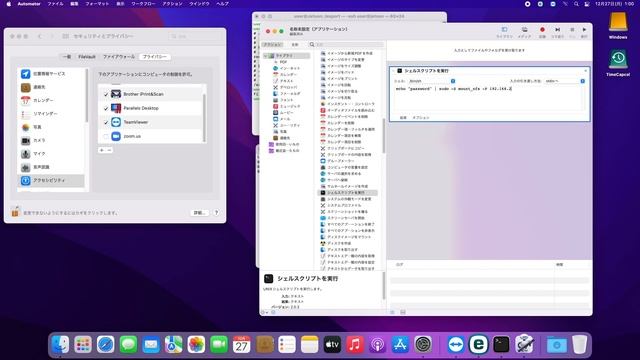Open Terminal from the Dock
Screen dimensions: 640x360
click(501, 345)
